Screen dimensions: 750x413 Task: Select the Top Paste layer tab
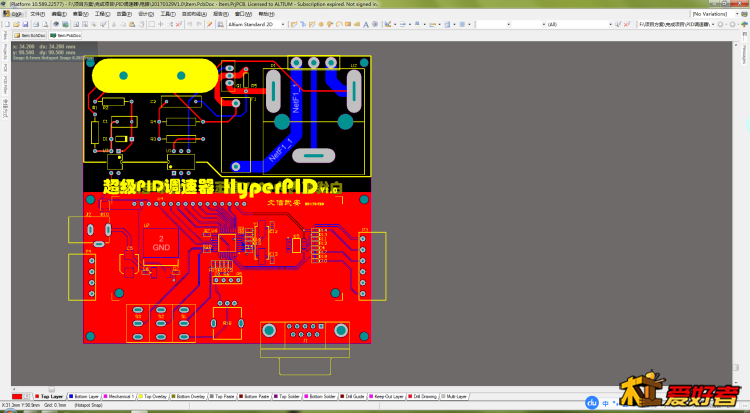222,396
